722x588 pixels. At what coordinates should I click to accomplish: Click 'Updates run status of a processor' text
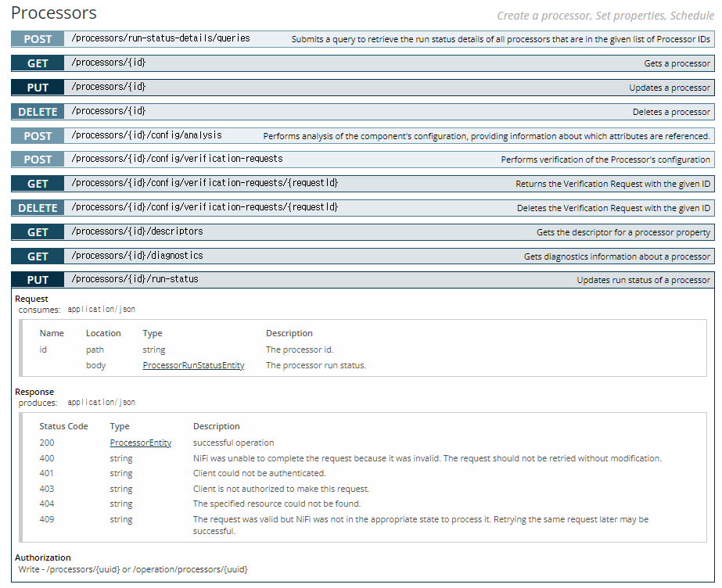(643, 280)
